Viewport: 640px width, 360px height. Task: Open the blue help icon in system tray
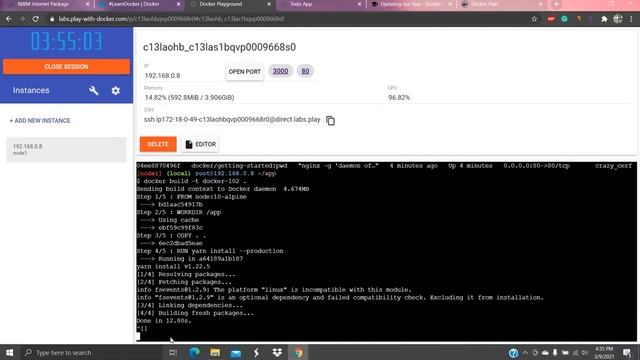click(x=513, y=353)
